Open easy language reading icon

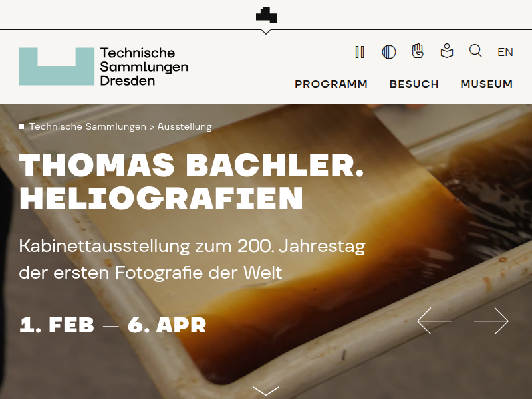pyautogui.click(x=447, y=51)
